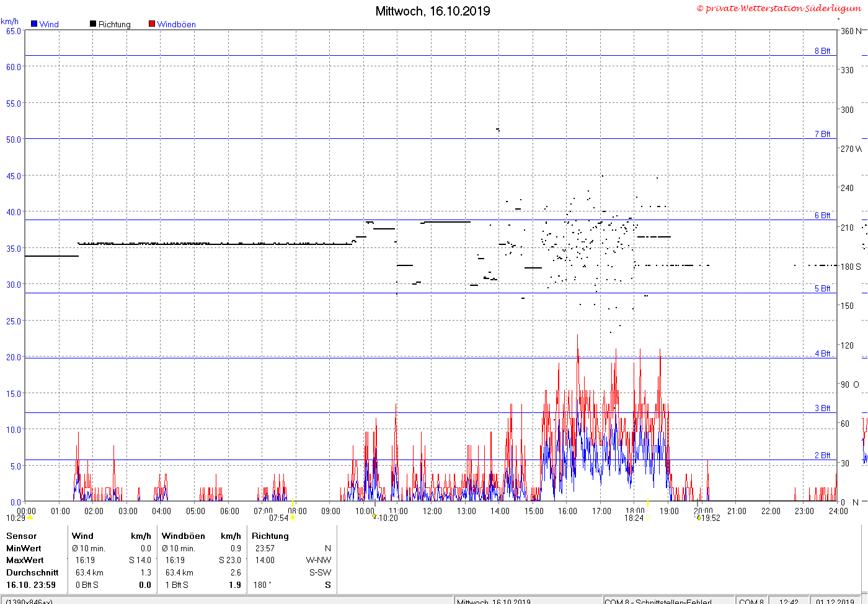Image resolution: width=868 pixels, height=604 pixels.
Task: Click the yellow marker beside 10:29
Action: [30, 518]
